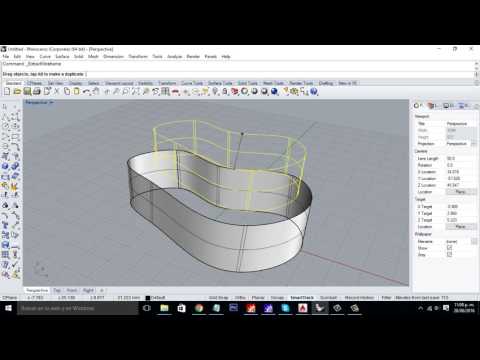This screenshot has height=360, width=480.
Task: Open the panel options gear menu
Action: point(476,106)
